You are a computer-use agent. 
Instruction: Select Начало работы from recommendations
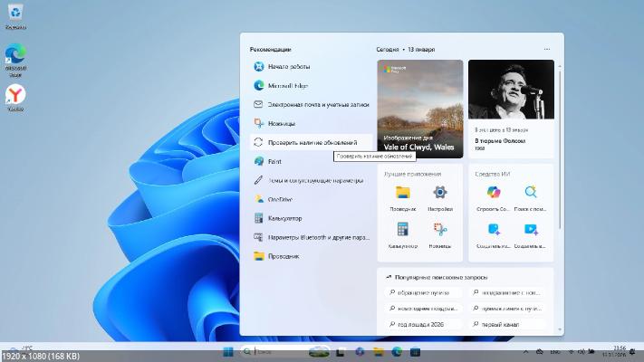tap(288, 66)
